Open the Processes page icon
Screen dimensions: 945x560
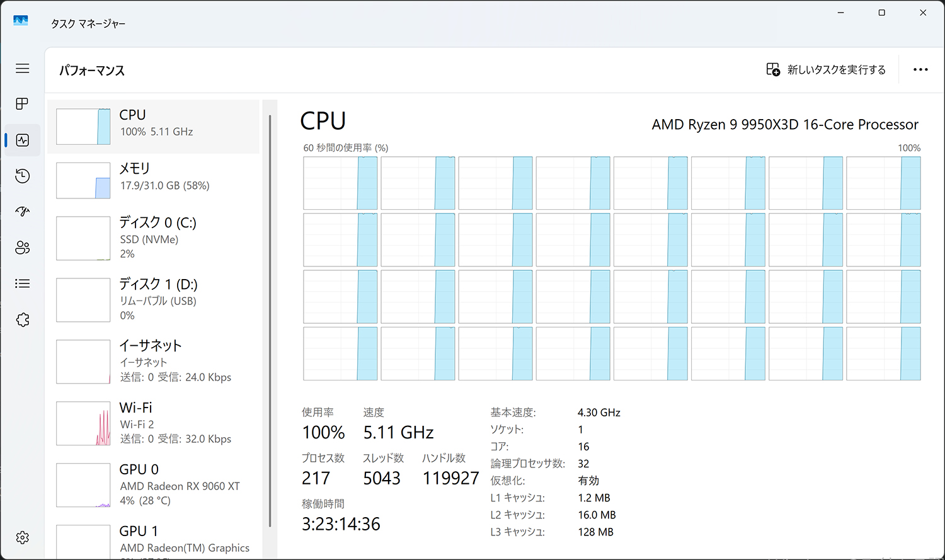(23, 103)
